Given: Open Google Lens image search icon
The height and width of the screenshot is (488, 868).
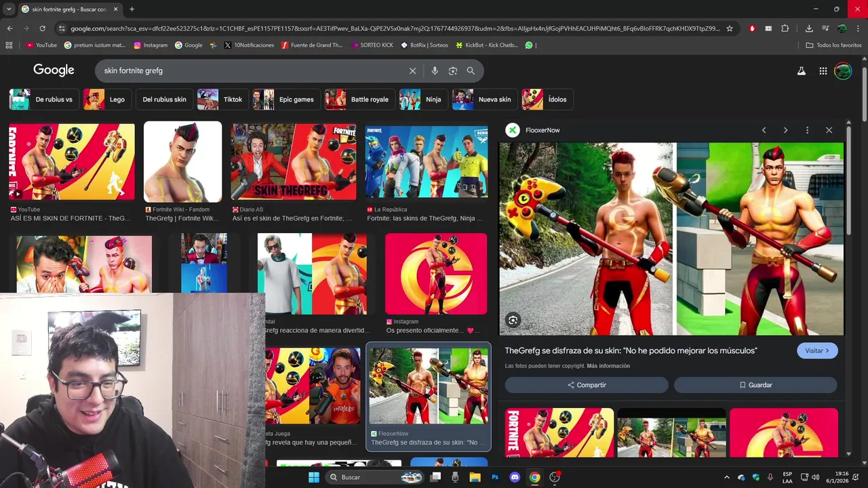Looking at the screenshot, I should tap(453, 70).
